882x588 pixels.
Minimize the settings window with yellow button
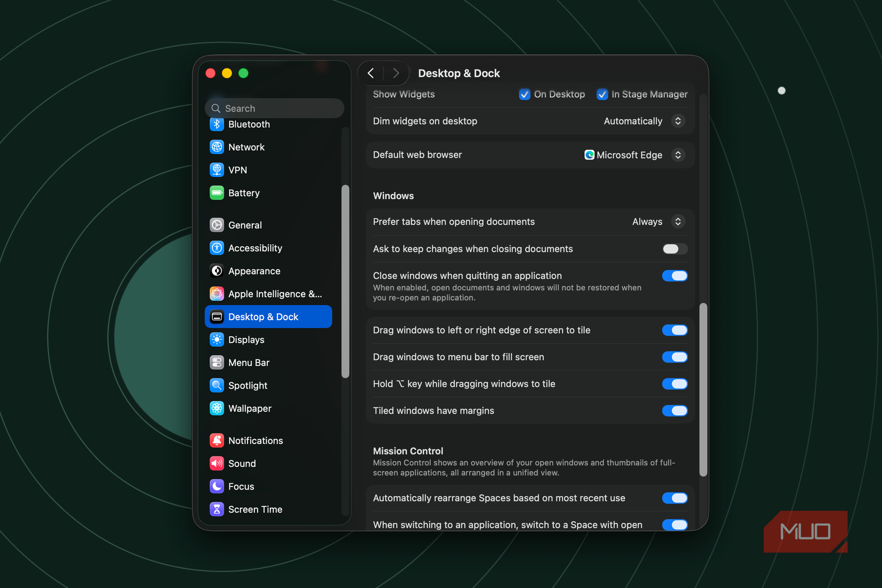pos(227,73)
